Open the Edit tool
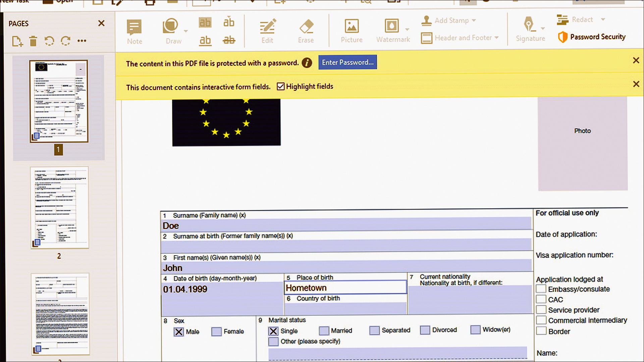The image size is (644, 362). (x=267, y=31)
